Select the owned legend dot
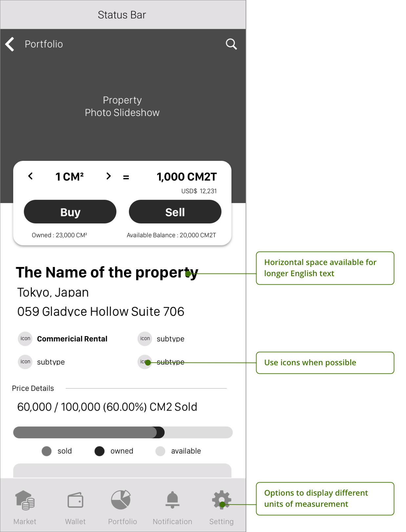Image resolution: width=406 pixels, height=532 pixels. pyautogui.click(x=99, y=451)
